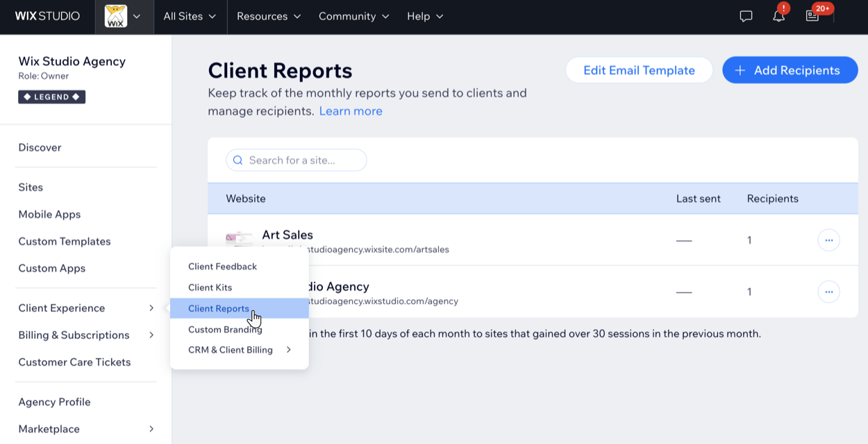Expand the All Sites dropdown
The image size is (868, 444).
coord(190,16)
